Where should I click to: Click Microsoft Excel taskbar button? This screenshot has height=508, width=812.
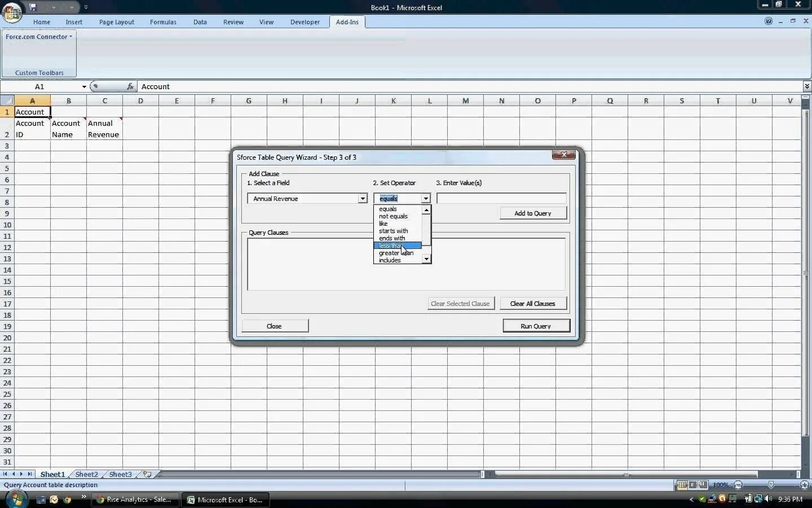(x=227, y=500)
